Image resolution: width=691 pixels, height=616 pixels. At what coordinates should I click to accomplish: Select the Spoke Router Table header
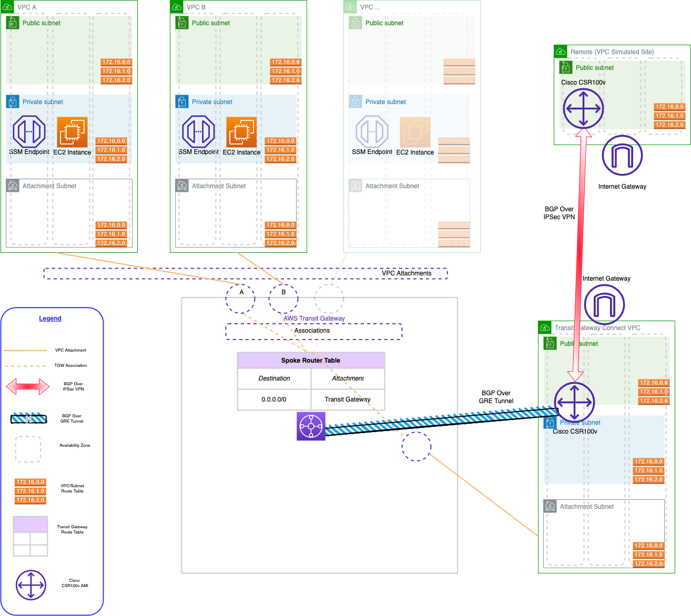pos(311,361)
